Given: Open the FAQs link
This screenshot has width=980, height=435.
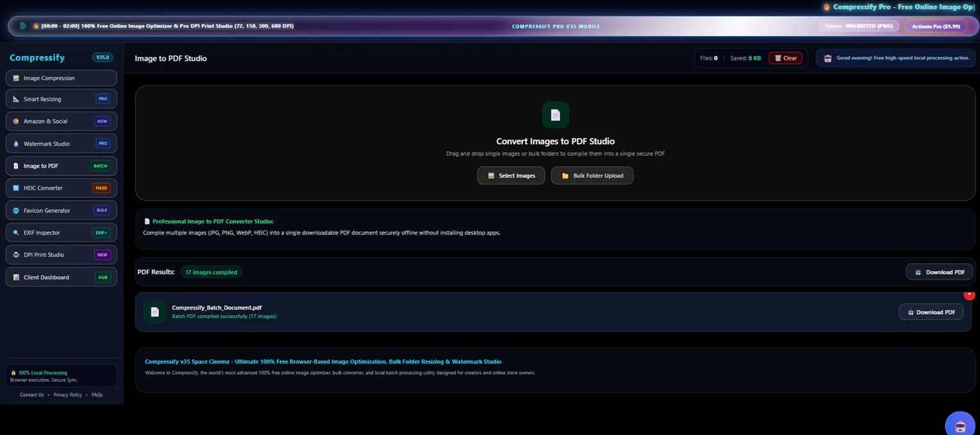Looking at the screenshot, I should click(97, 395).
